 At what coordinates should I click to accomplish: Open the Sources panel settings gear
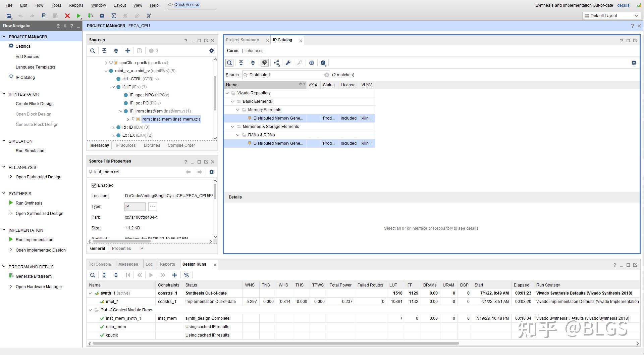(x=211, y=51)
